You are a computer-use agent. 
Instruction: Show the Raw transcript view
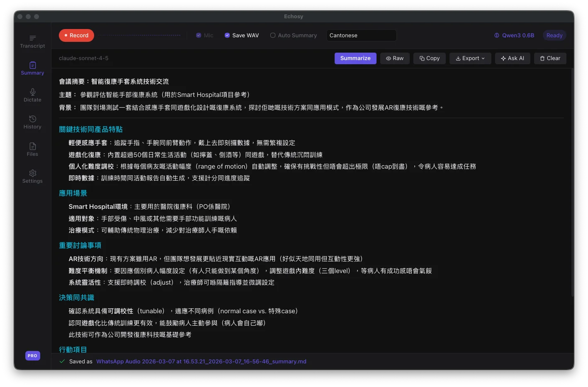[394, 58]
